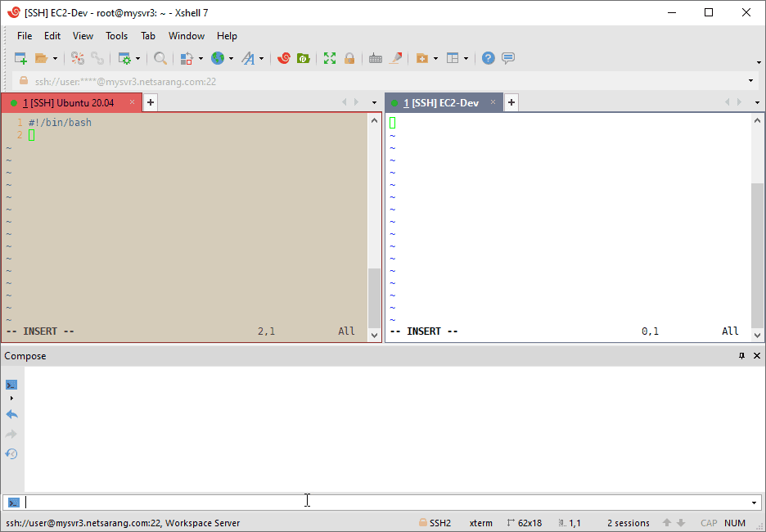This screenshot has height=532, width=766.
Task: Pin the Compose pane
Action: [x=741, y=356]
